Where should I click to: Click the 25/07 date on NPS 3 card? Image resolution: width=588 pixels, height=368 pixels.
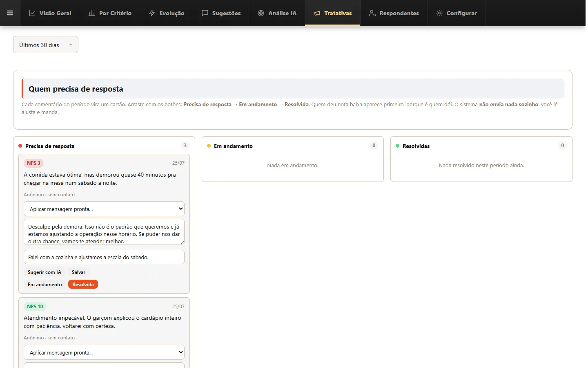pyautogui.click(x=178, y=163)
